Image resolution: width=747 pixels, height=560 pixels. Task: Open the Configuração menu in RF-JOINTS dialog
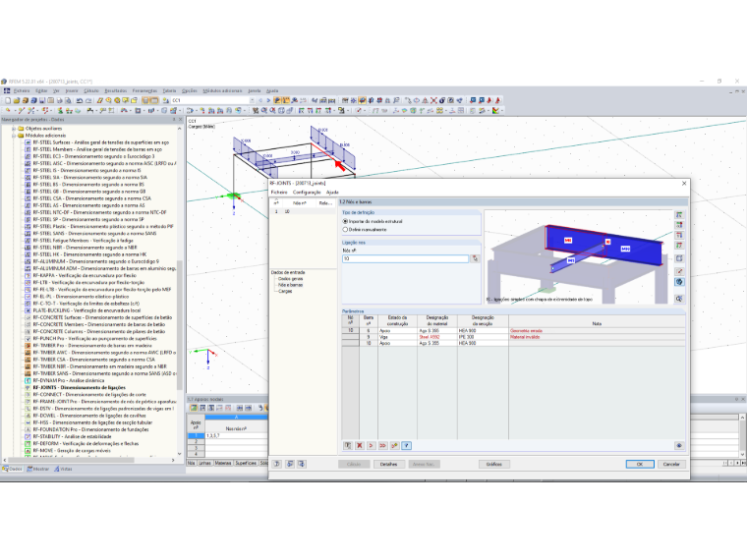point(307,193)
